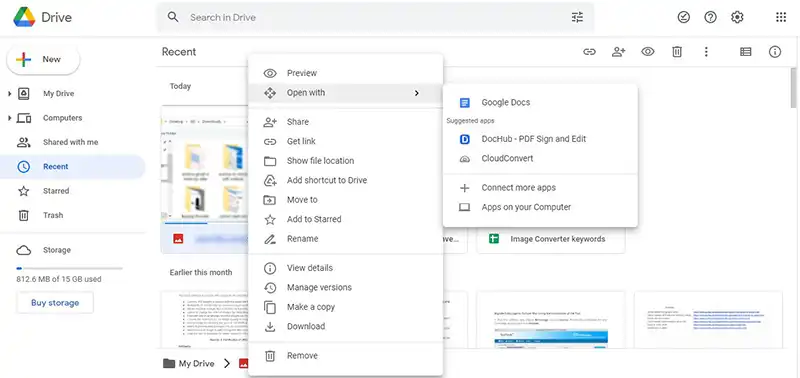Click the download arrow icon
Viewport: 800px width, 378px height.
coord(270,326)
